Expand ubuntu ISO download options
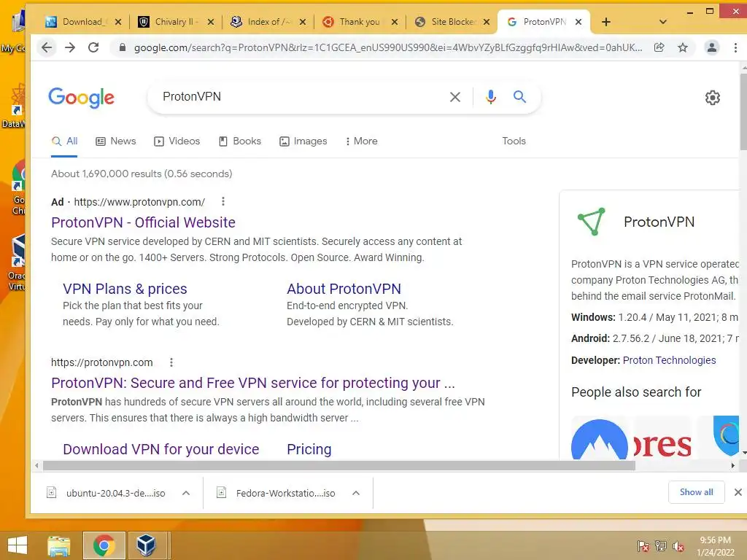The image size is (747, 560). tap(186, 493)
